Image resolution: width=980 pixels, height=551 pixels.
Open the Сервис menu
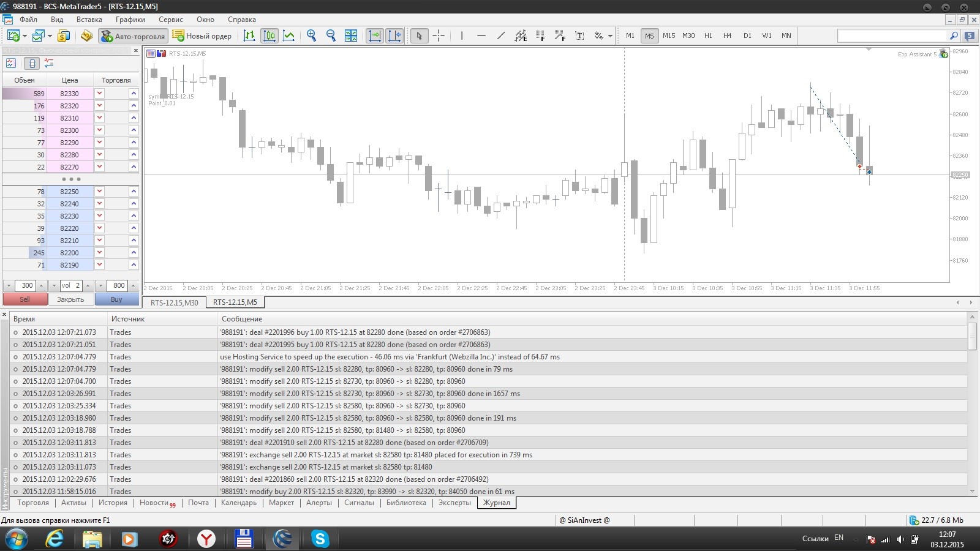pos(171,20)
